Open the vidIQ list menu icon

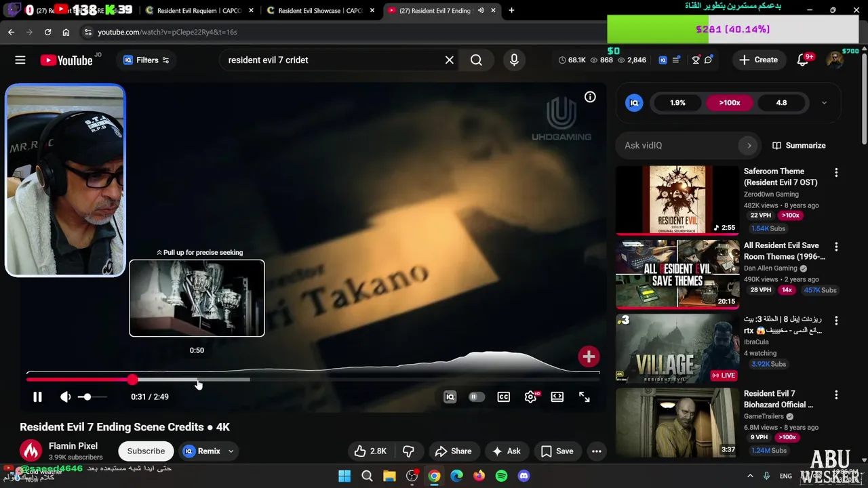click(676, 60)
